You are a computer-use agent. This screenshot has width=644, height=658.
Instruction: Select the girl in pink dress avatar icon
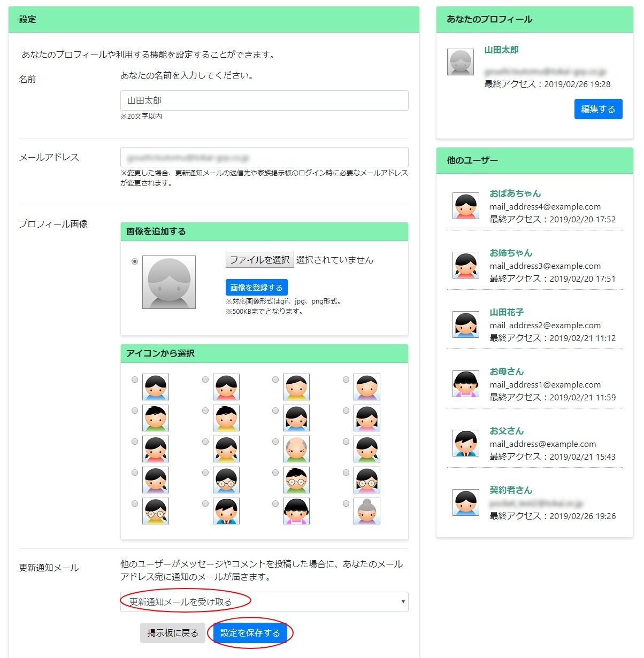pyautogui.click(x=296, y=510)
